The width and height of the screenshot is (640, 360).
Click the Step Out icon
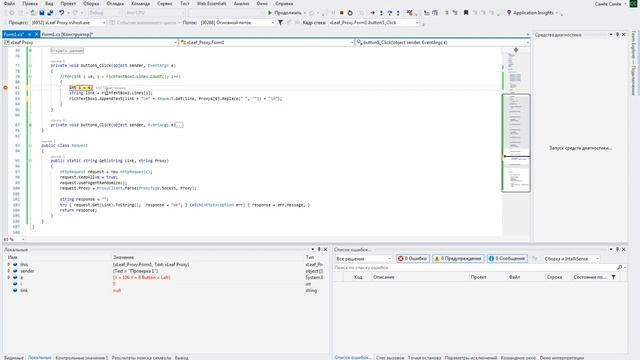pos(398,13)
